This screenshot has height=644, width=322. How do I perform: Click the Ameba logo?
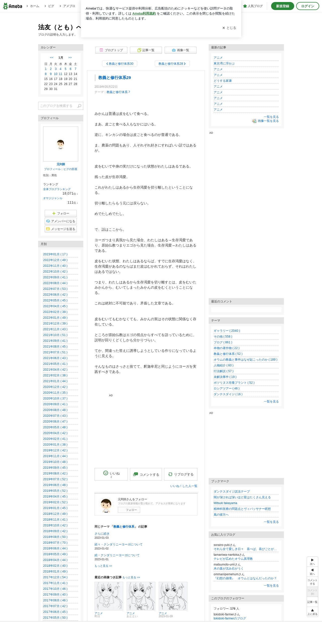pos(13,6)
